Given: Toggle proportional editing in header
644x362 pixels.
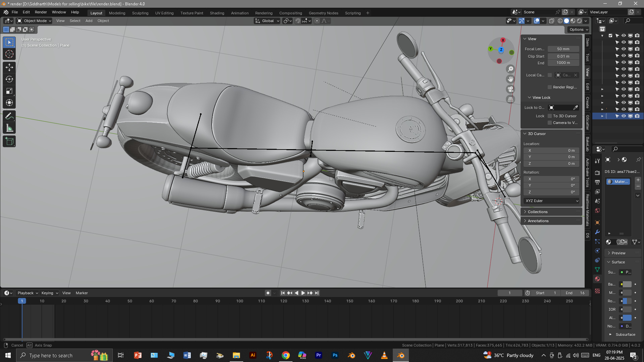Looking at the screenshot, I should [317, 21].
